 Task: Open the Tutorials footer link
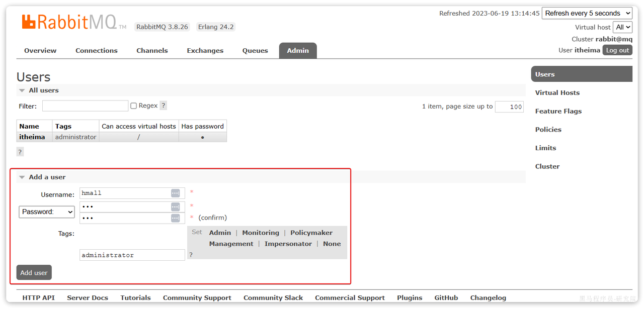click(x=136, y=298)
